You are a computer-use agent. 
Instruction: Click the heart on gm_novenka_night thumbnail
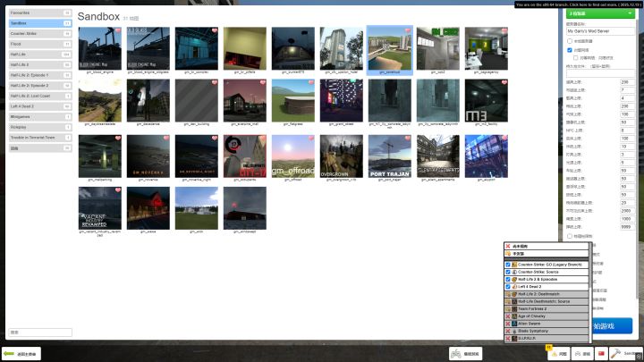pos(215,139)
